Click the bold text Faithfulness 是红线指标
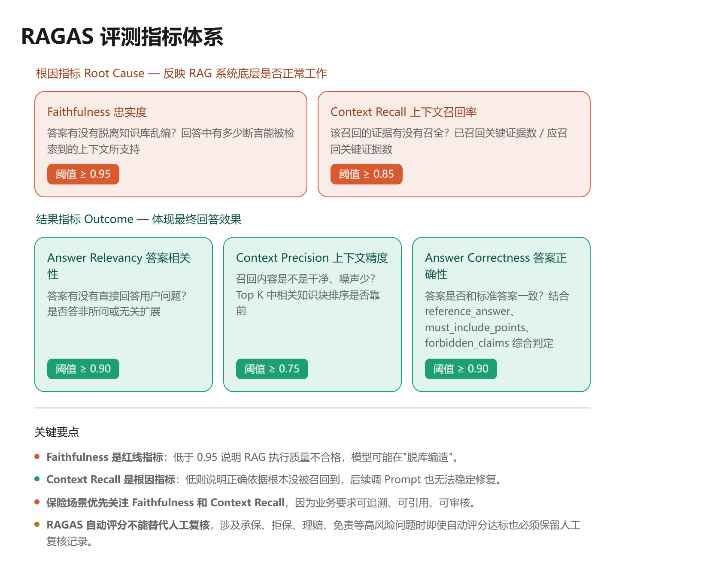The image size is (728, 586). coord(105,457)
